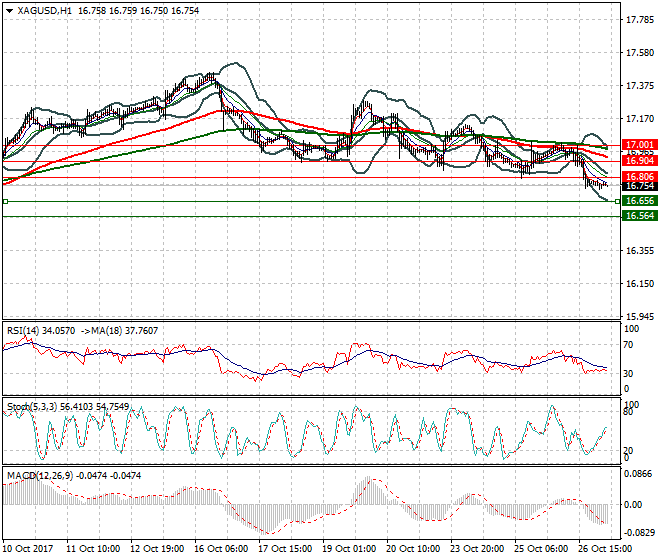Select the MACD 0.00 zero-level label
660x560 pixels.
point(633,504)
